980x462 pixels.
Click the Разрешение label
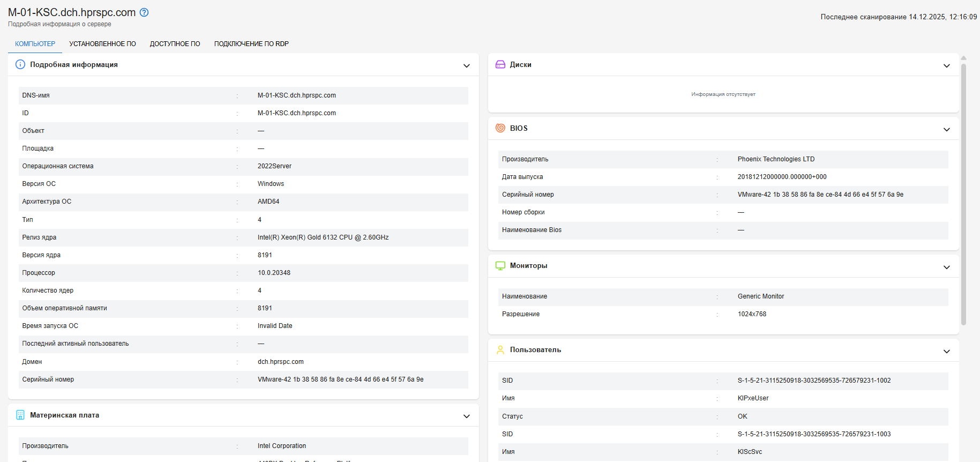[521, 314]
